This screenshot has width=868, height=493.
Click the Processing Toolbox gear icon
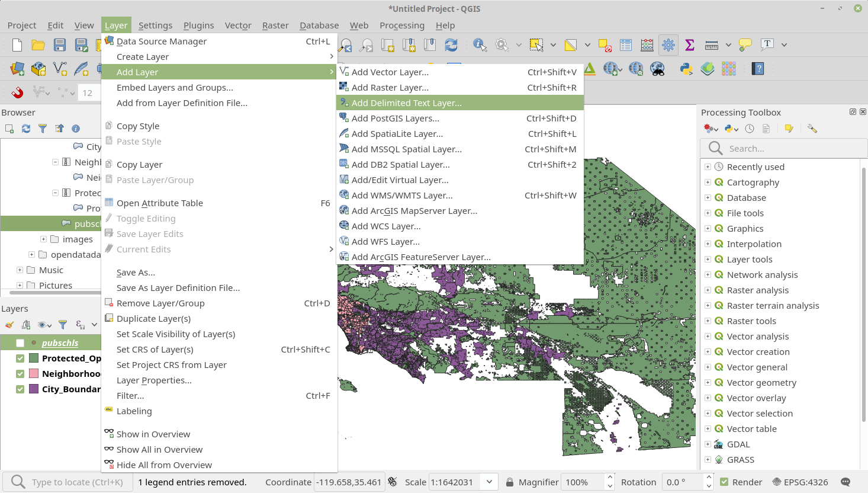tap(668, 45)
